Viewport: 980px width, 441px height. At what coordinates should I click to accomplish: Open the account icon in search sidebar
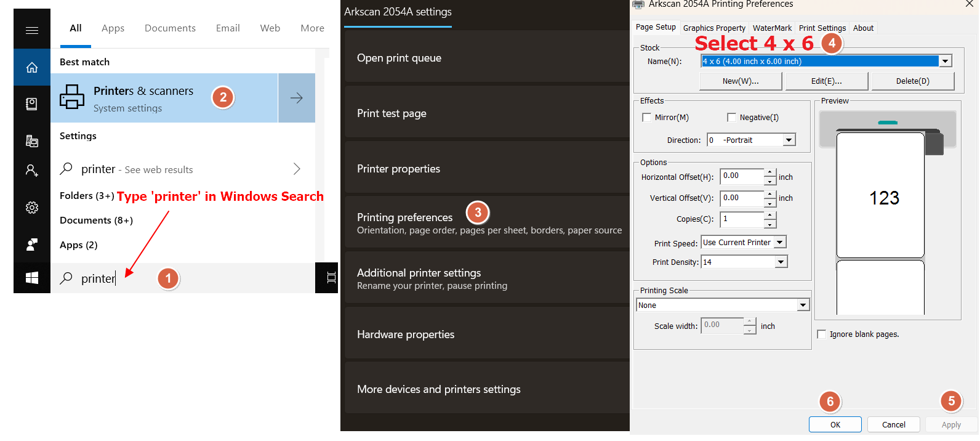point(32,170)
